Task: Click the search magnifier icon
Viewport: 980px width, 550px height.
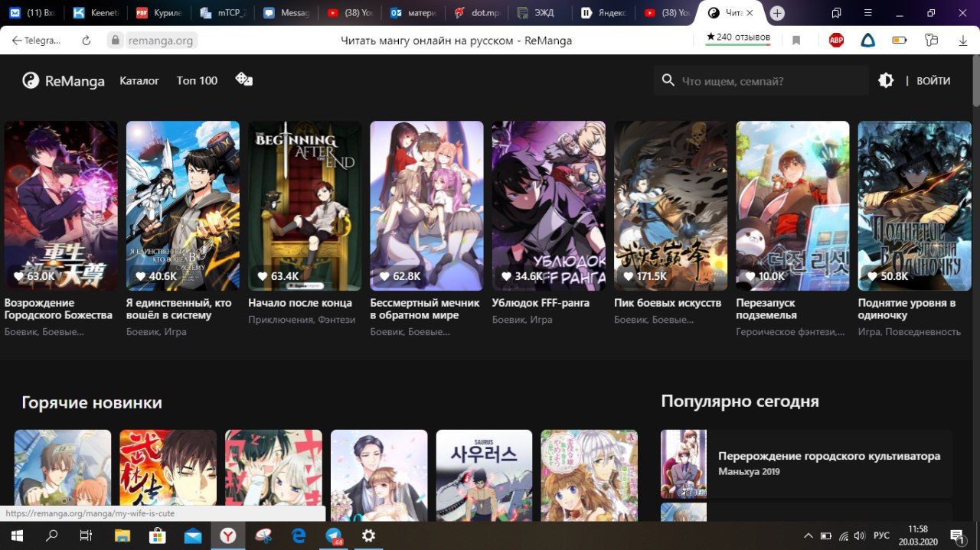Action: pyautogui.click(x=668, y=80)
